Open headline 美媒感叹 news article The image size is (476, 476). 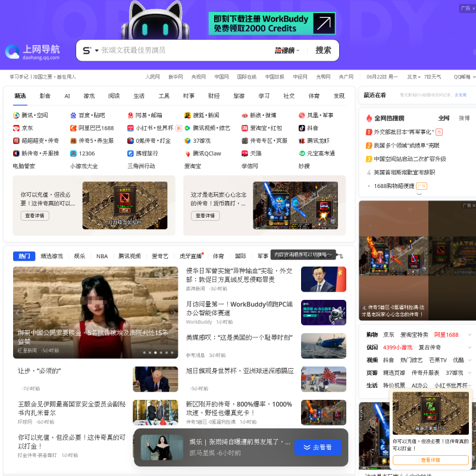click(240, 337)
